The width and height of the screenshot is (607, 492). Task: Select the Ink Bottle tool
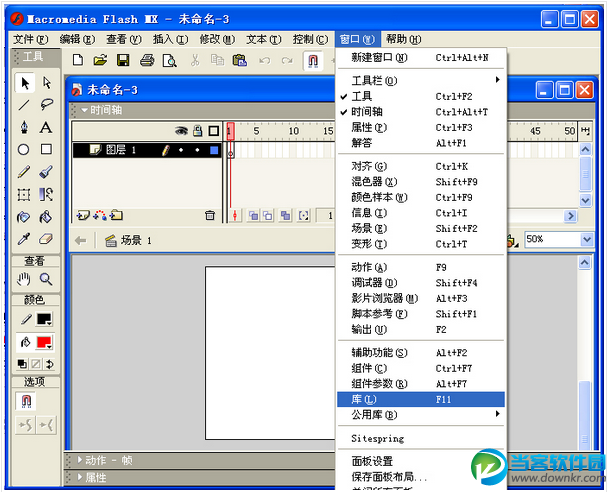(x=24, y=217)
